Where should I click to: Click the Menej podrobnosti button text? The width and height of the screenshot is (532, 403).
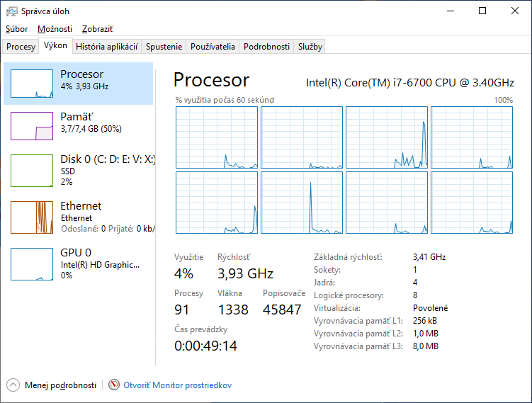pos(60,385)
